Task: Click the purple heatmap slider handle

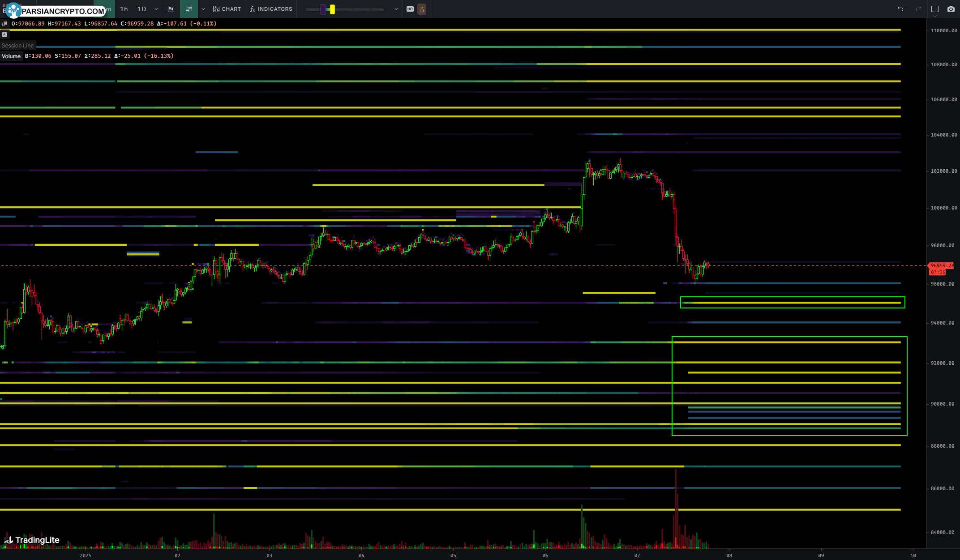Action: [323, 9]
